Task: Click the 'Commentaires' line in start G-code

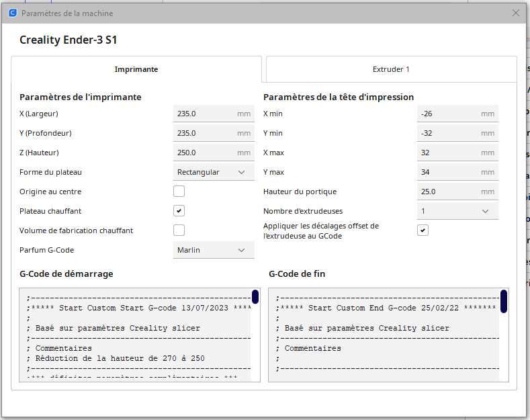Action: [60, 348]
